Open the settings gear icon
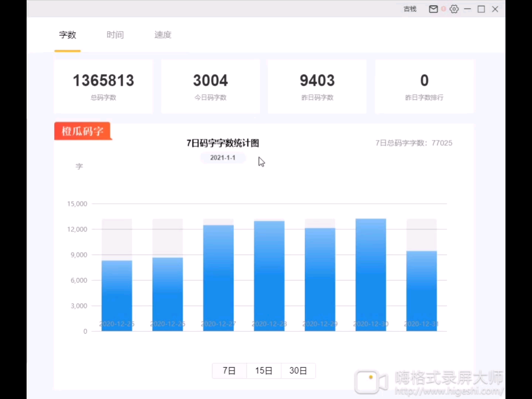Image resolution: width=532 pixels, height=399 pixels. click(x=454, y=9)
